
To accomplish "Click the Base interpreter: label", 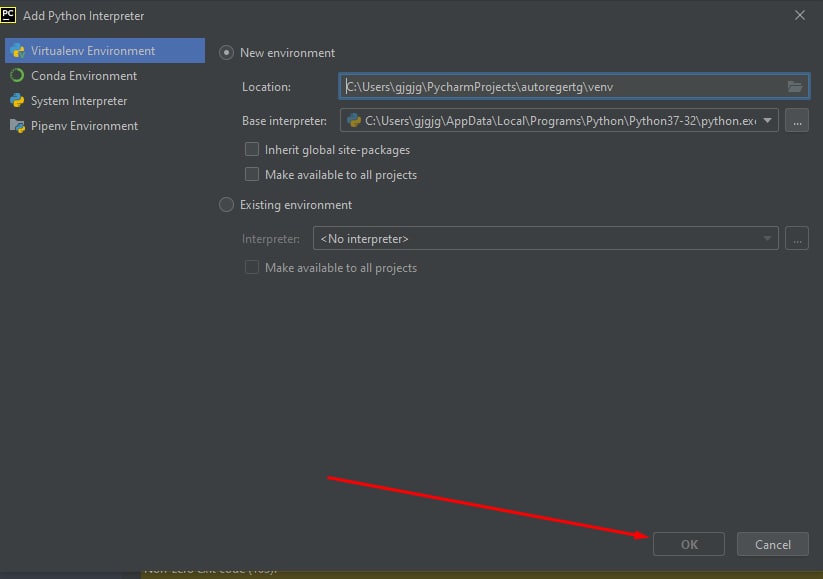I will pos(284,121).
